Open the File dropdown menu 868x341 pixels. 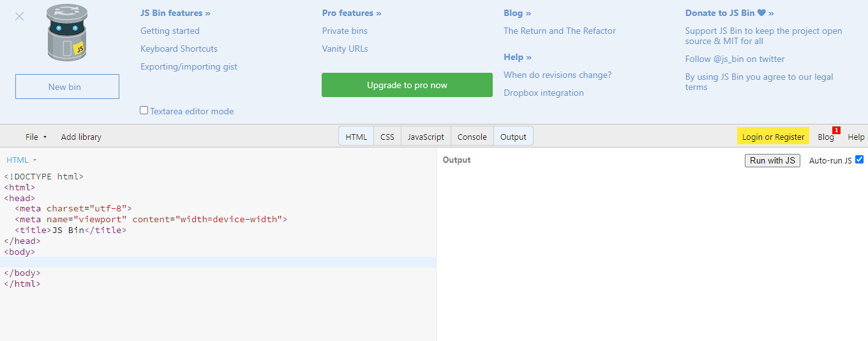tap(36, 137)
